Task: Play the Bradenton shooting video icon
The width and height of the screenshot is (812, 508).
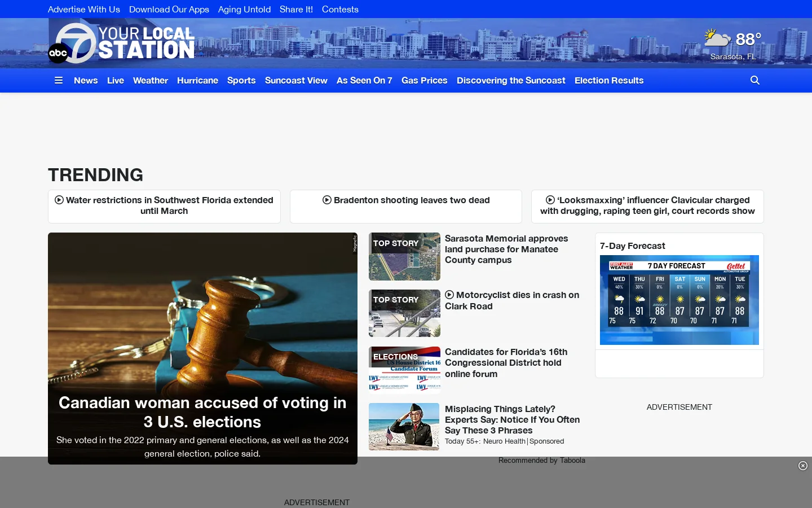Action: [327, 200]
